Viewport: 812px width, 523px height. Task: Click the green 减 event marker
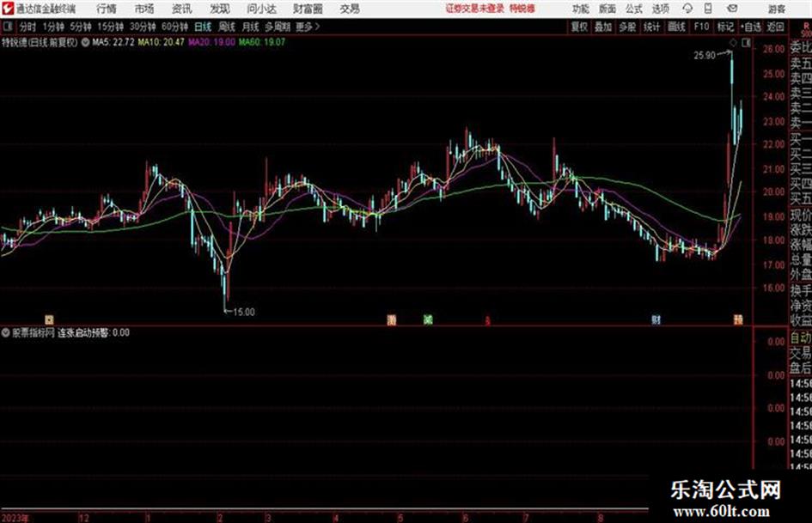point(428,320)
